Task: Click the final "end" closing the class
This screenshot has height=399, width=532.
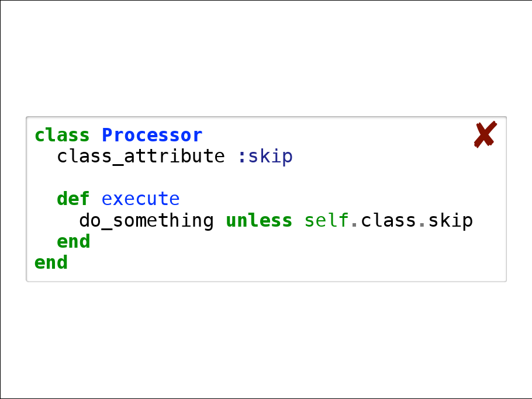Action: tap(51, 263)
